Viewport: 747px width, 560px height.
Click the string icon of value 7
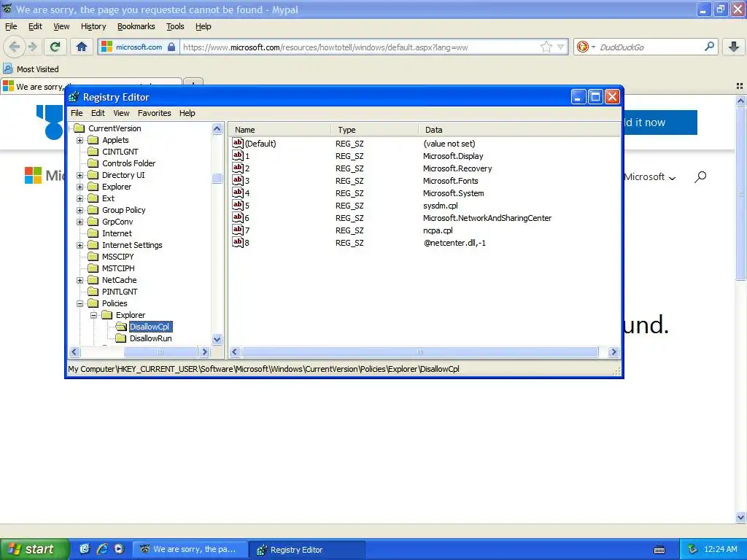[238, 230]
